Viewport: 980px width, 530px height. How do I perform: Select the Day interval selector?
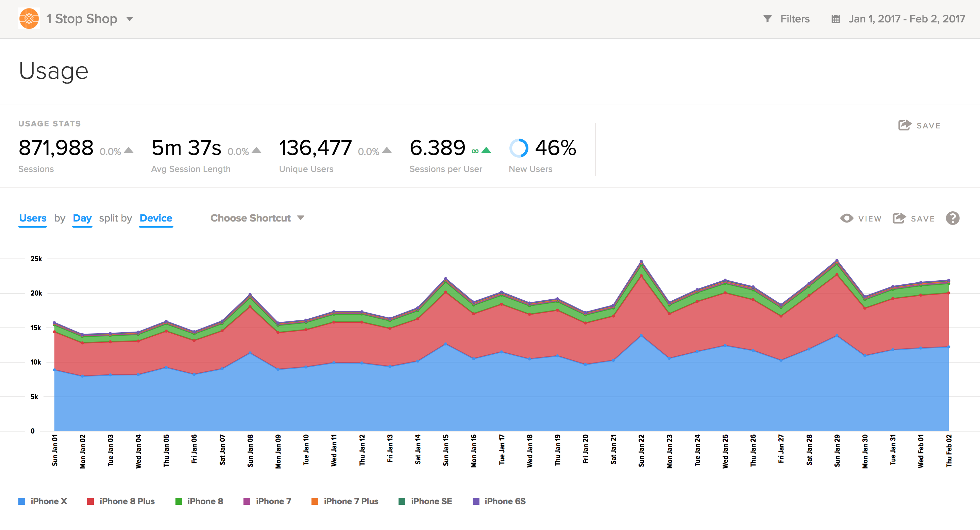point(82,218)
